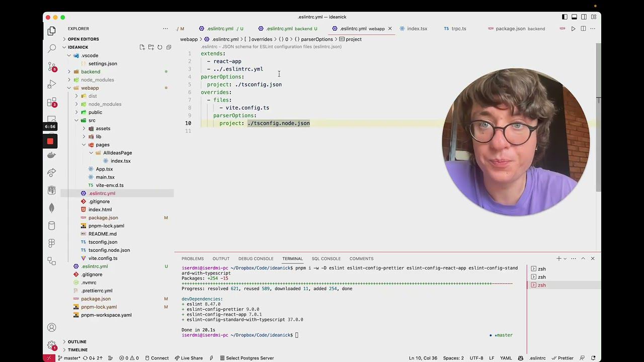This screenshot has height=362, width=644.
Task: Create a new file in IDEANICK explorer
Action: pos(142,47)
